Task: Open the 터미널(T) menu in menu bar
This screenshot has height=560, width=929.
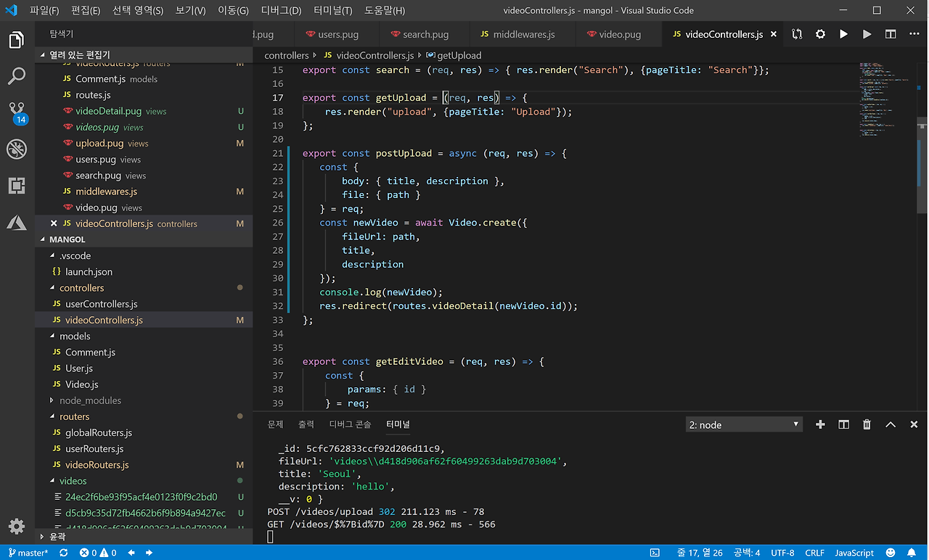Action: tap(333, 10)
